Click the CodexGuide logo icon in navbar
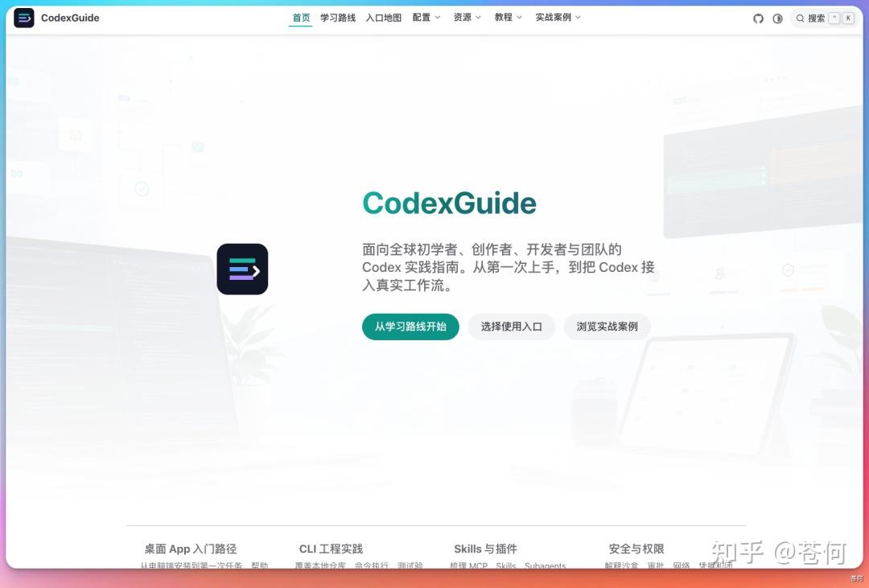Viewport: 869px width, 588px height. click(x=24, y=18)
